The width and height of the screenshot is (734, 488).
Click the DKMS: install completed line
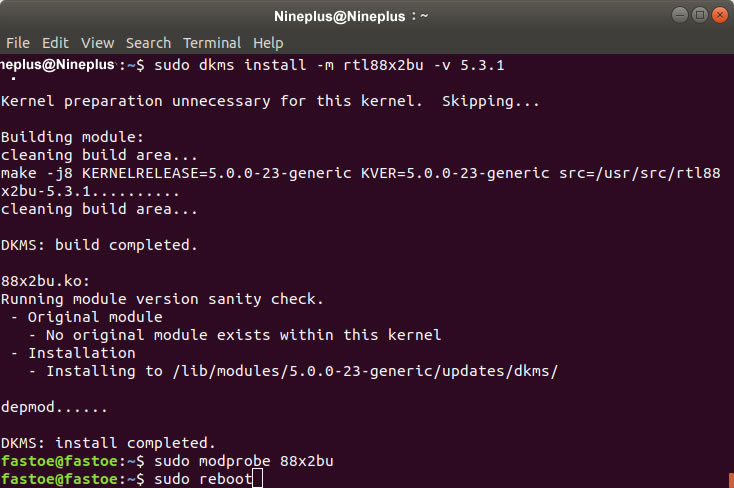[108, 443]
